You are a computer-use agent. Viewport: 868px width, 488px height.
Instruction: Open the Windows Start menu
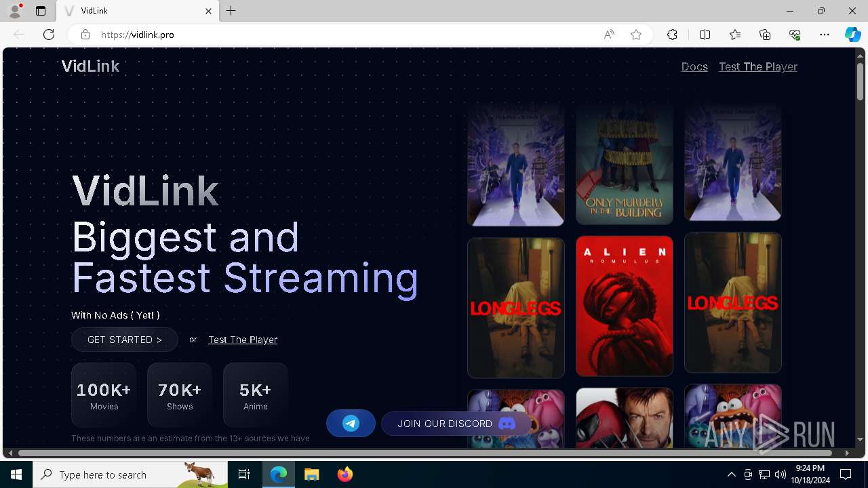pyautogui.click(x=16, y=474)
